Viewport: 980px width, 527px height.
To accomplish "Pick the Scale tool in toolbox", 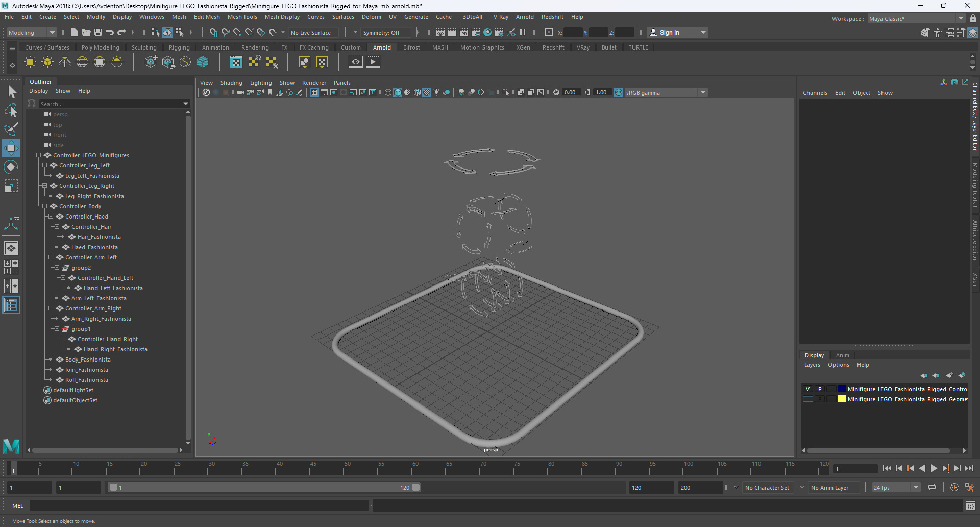I will coord(11,186).
